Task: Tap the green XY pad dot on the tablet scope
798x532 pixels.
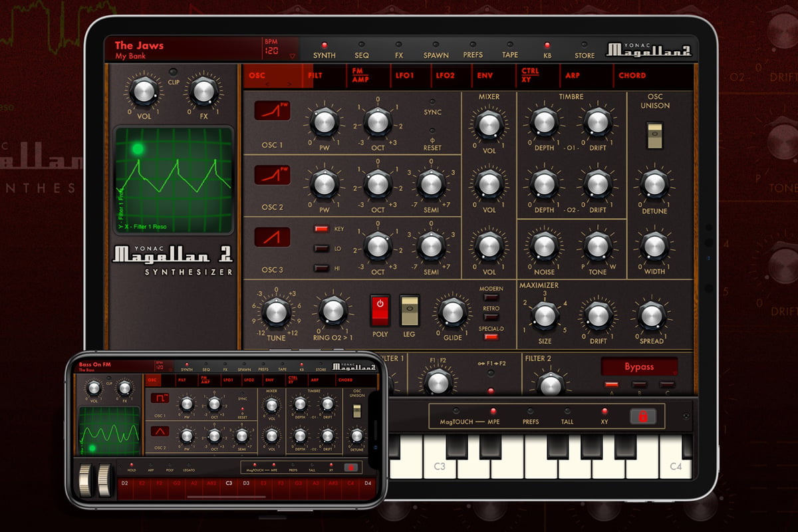Action: (138, 148)
